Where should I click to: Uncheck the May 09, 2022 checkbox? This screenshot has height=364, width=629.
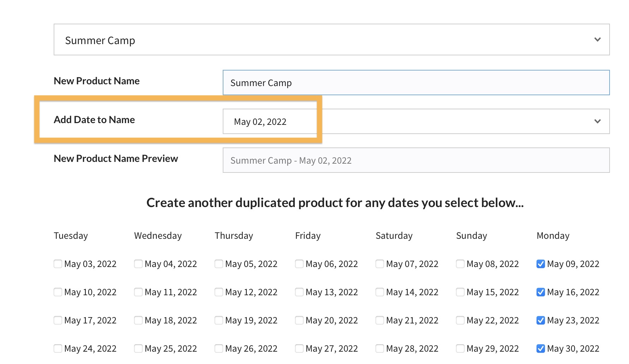pos(540,264)
